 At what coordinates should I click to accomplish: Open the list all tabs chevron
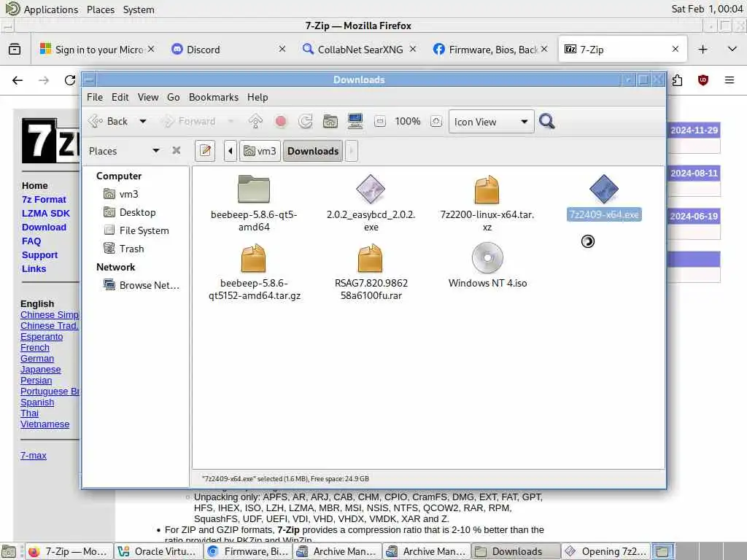tap(732, 49)
